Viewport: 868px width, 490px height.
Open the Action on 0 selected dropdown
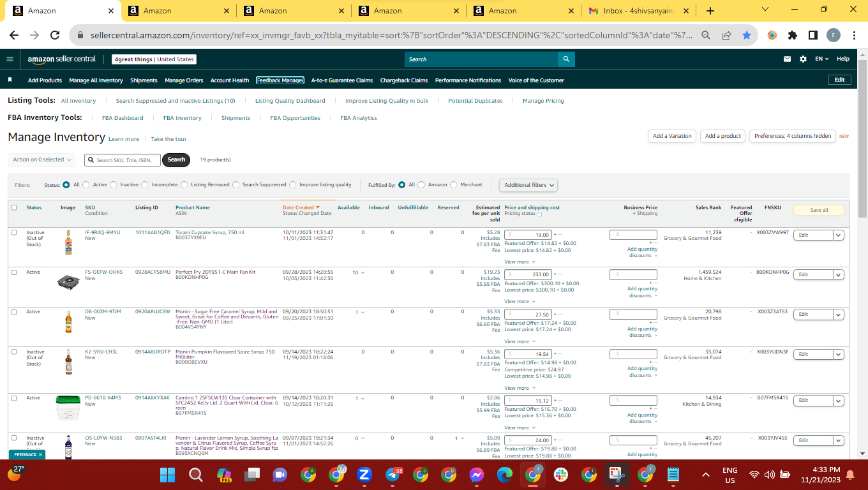42,160
